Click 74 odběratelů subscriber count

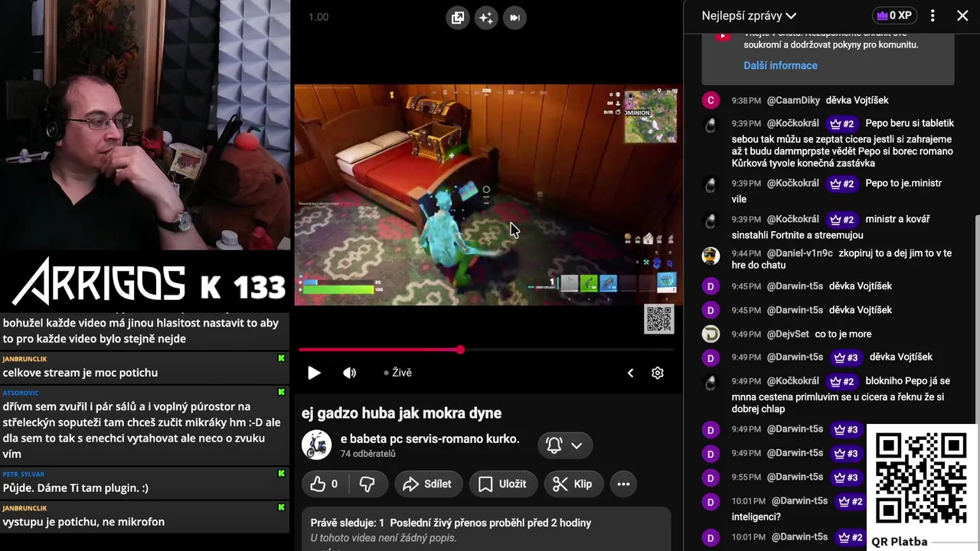(x=367, y=454)
